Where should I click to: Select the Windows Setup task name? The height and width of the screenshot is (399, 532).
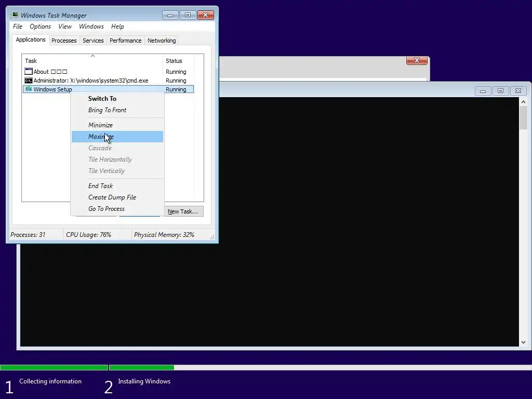pyautogui.click(x=52, y=89)
